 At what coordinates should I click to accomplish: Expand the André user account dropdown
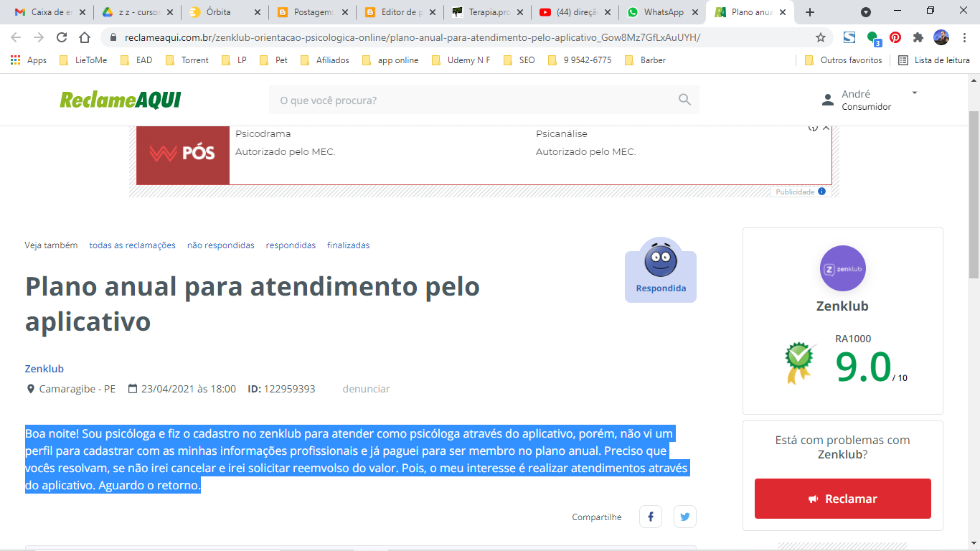click(x=914, y=93)
